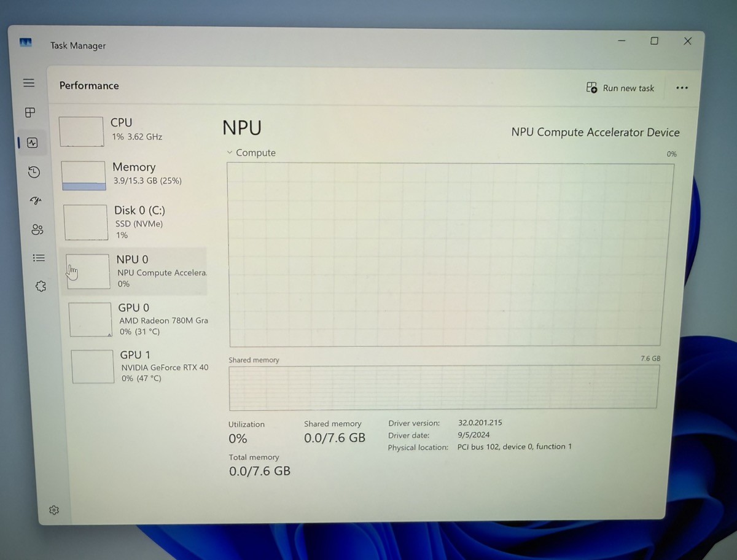Click the Total memory 0.0/7.6 GB value
This screenshot has height=560, width=737.
point(260,471)
